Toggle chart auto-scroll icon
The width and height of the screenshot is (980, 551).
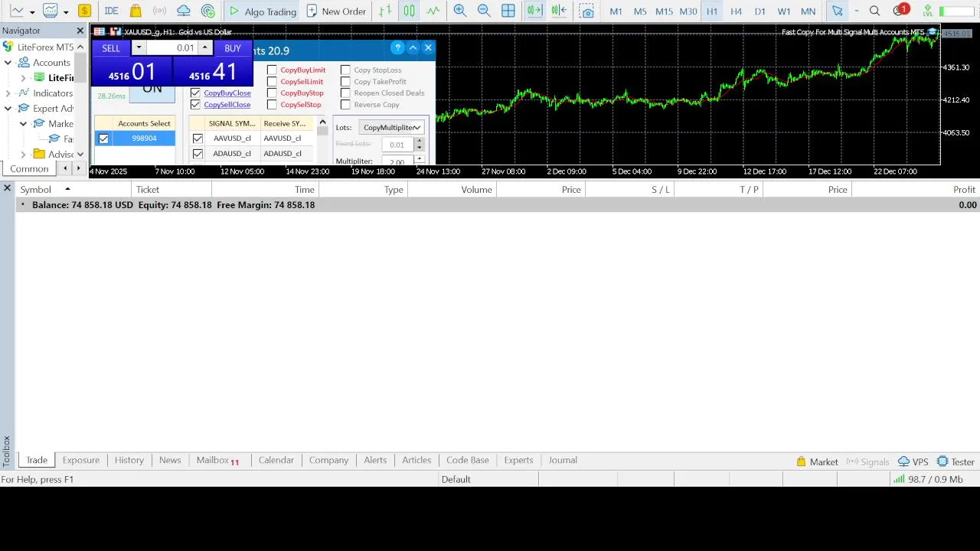click(534, 11)
